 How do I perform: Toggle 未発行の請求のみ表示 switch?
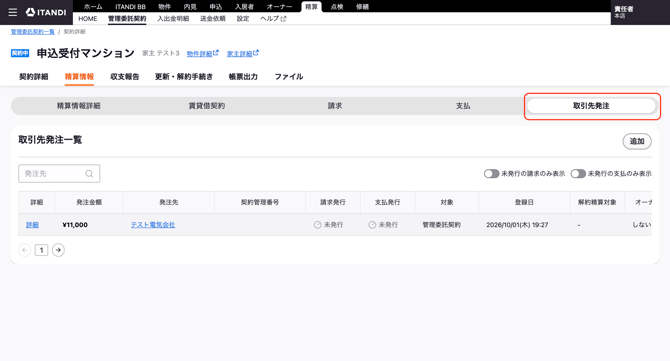[x=491, y=173]
